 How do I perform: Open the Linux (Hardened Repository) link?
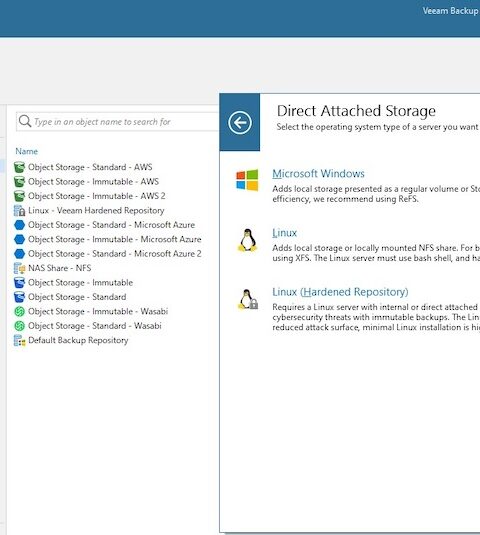pyautogui.click(x=340, y=292)
